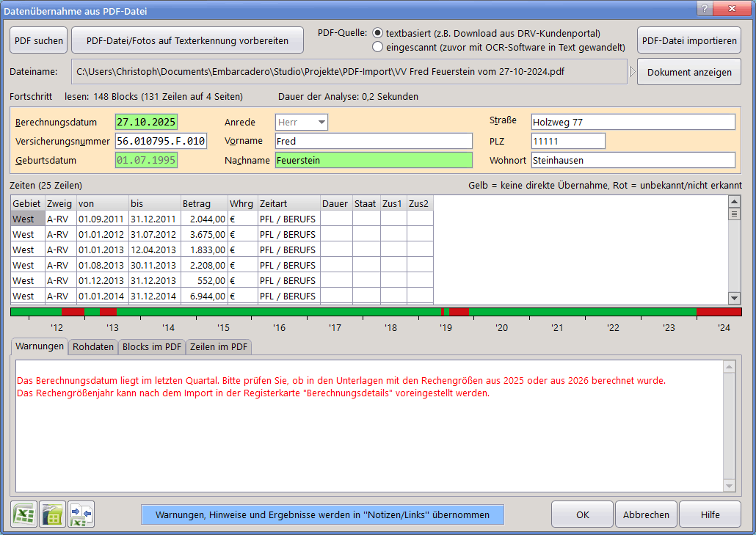
Task: Open the Anrede dropdown
Action: click(x=321, y=122)
